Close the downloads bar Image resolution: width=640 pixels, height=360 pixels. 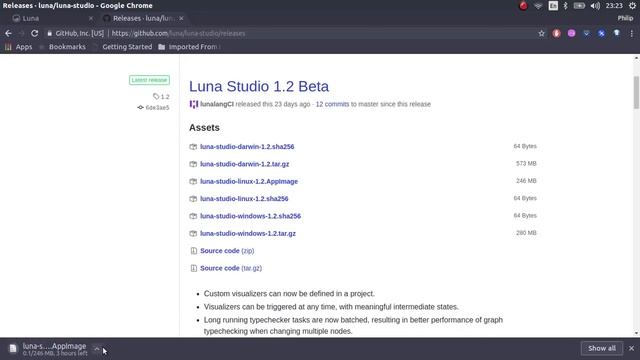point(631,349)
